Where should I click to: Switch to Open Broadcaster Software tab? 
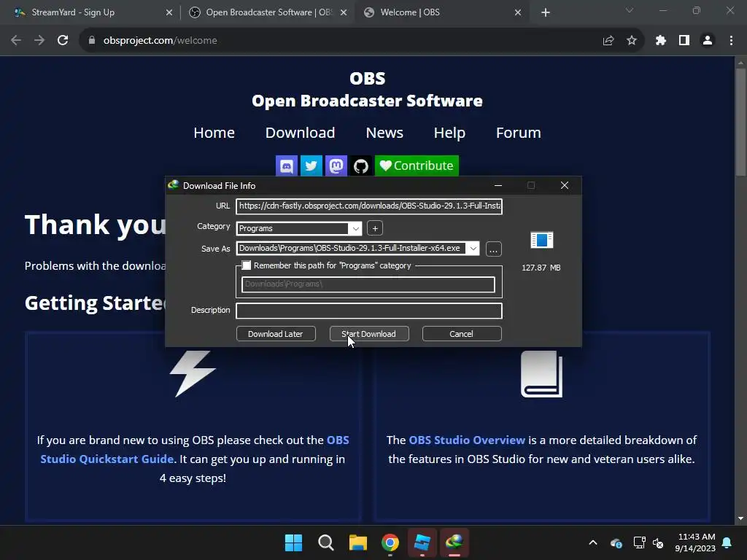click(x=268, y=12)
